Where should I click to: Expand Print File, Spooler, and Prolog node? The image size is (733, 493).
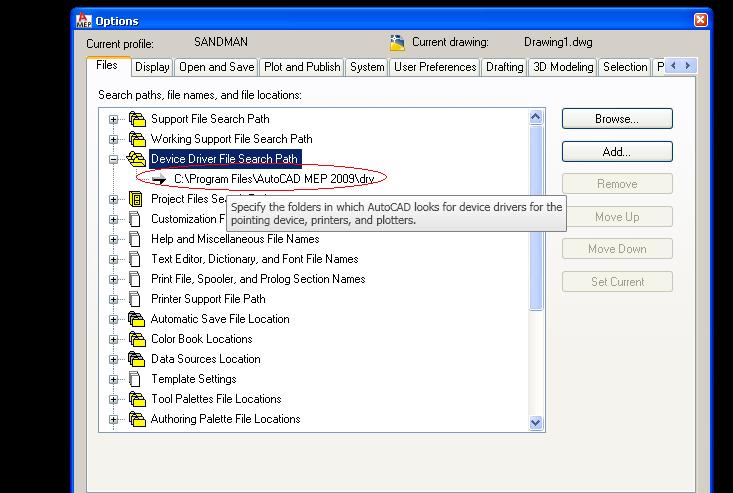113,279
